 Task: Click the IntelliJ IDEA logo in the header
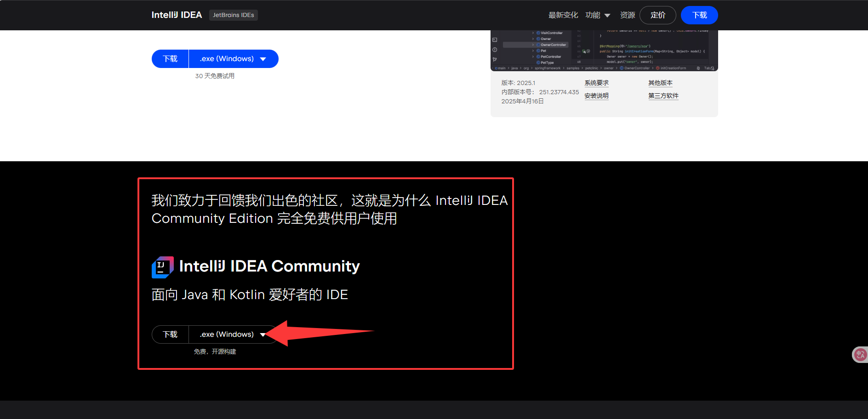177,15
